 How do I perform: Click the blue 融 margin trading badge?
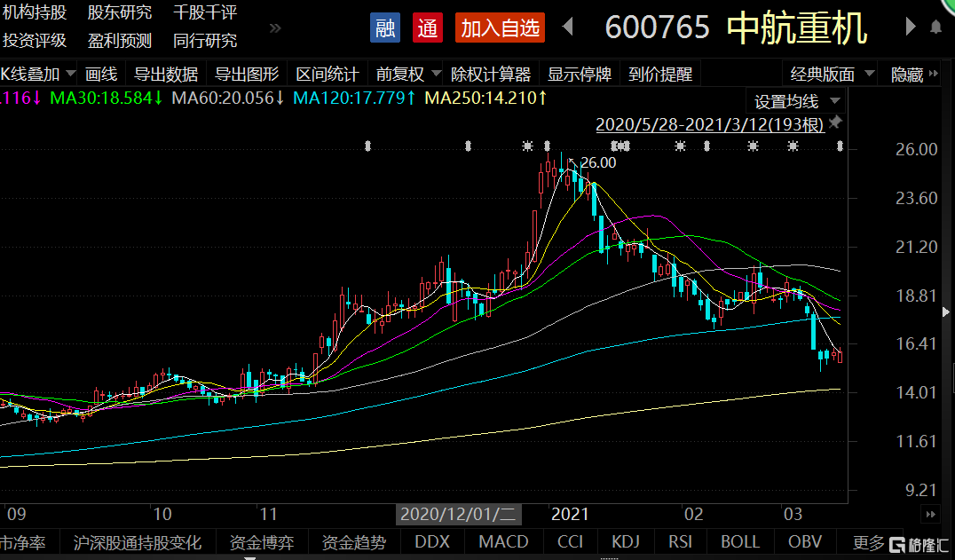pyautogui.click(x=385, y=28)
